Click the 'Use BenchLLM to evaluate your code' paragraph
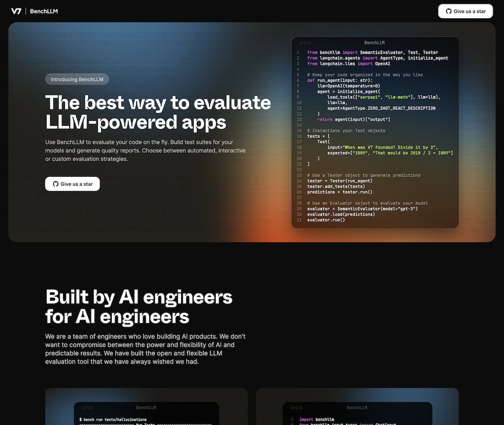Image resolution: width=504 pixels, height=425 pixels. pyautogui.click(x=145, y=150)
